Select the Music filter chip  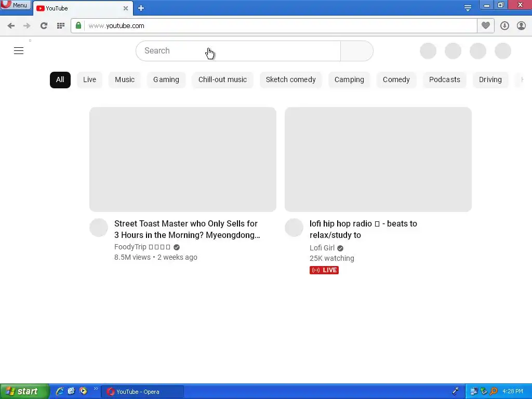coord(125,79)
